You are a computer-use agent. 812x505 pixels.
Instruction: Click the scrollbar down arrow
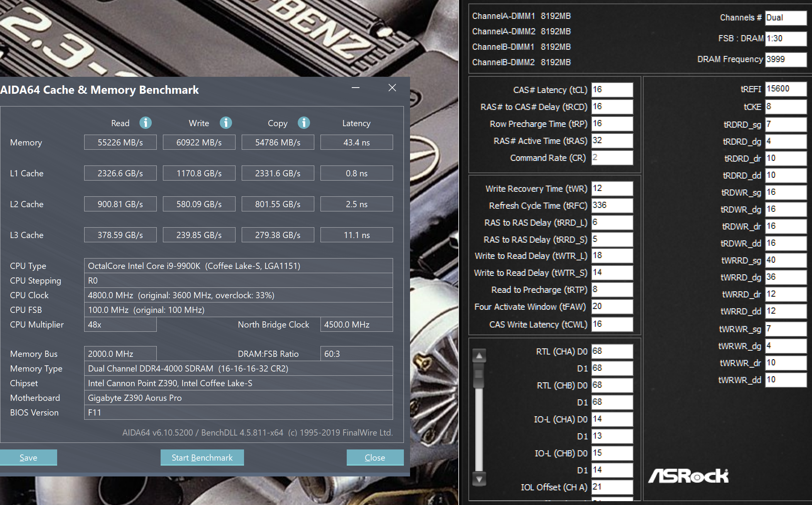pyautogui.click(x=479, y=480)
